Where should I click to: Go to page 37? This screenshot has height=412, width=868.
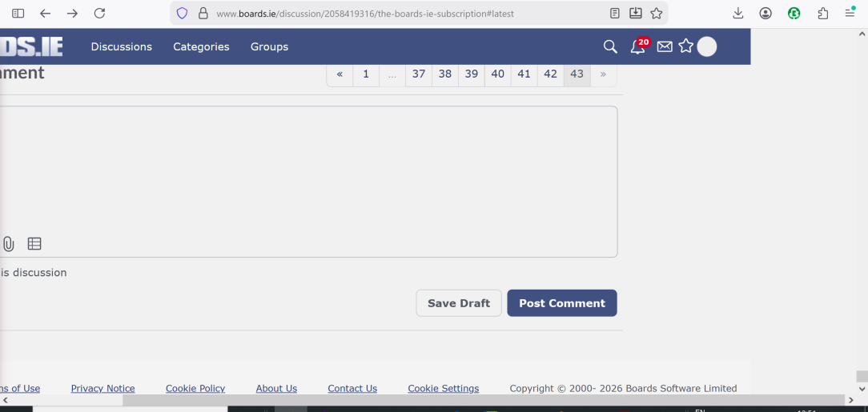point(419,74)
